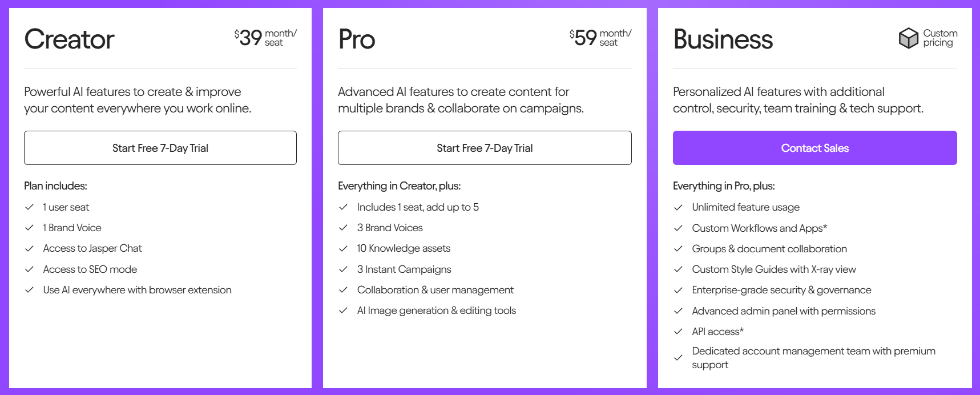Image resolution: width=980 pixels, height=395 pixels.
Task: Select the checkmark beside 'AI Image generation & editing tools'
Action: point(344,311)
